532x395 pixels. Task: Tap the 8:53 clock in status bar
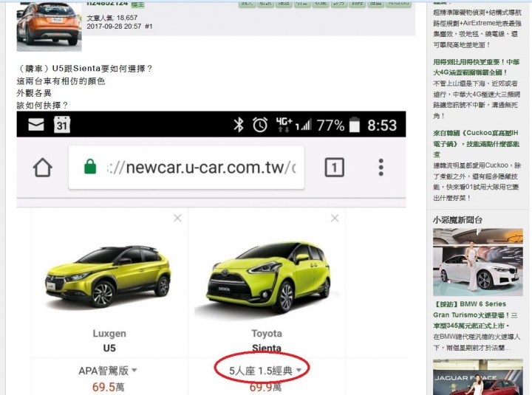(x=382, y=126)
